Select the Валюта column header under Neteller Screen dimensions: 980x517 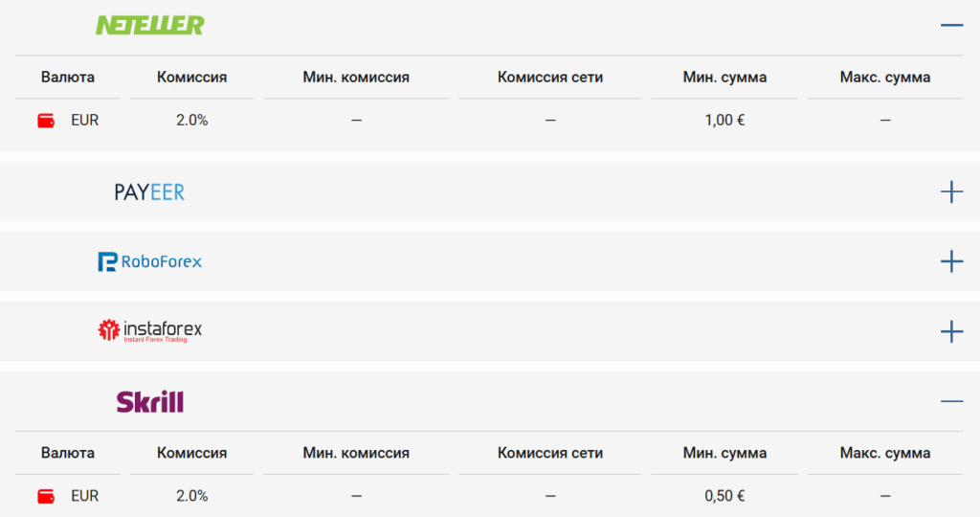tap(68, 77)
